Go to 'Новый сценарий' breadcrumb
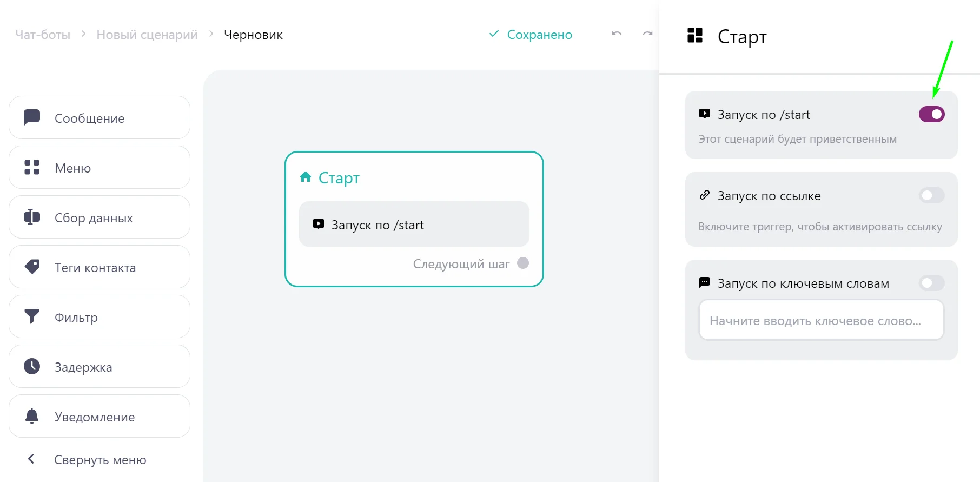The image size is (980, 482). 147,35
